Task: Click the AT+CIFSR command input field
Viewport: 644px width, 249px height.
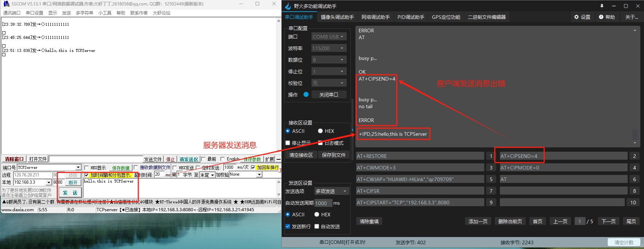Action: coord(420,191)
